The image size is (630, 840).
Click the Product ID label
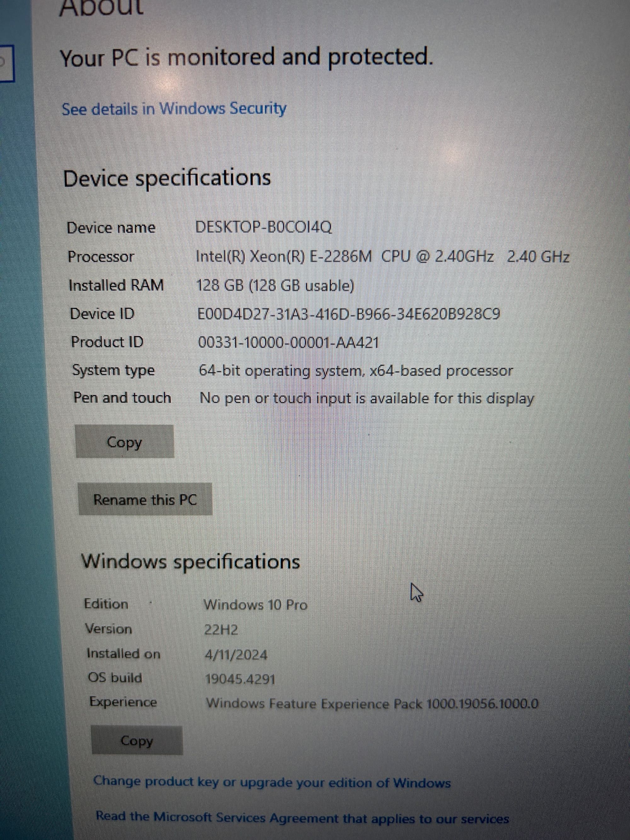(107, 342)
